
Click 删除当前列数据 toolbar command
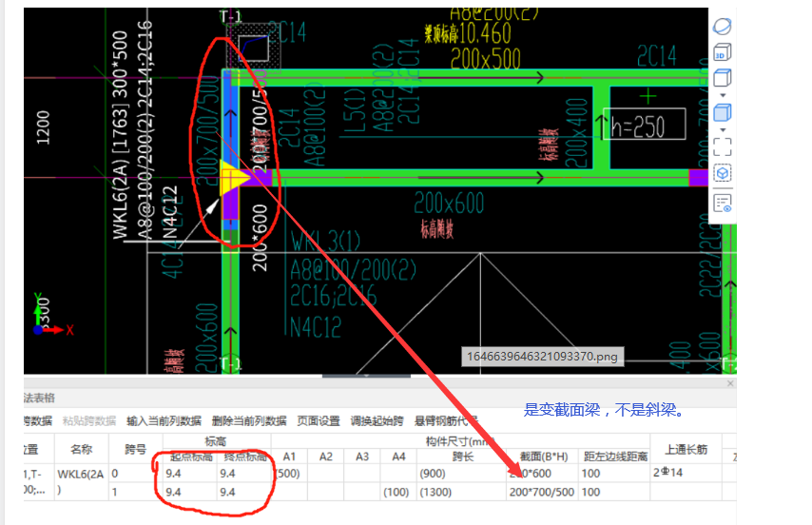click(x=248, y=421)
